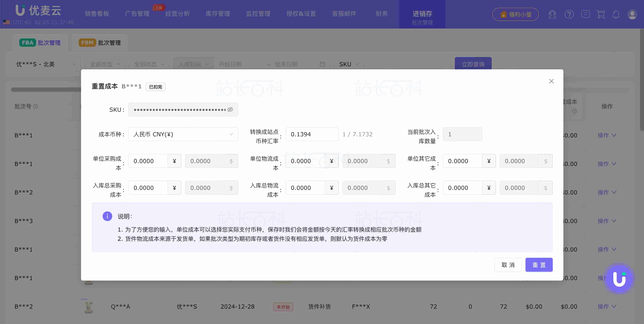Open the user profile avatar
Screen dimensions: 644x324
coord(632,14)
